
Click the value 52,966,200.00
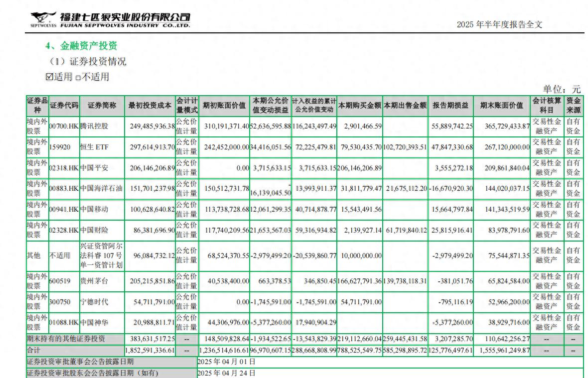508,302
